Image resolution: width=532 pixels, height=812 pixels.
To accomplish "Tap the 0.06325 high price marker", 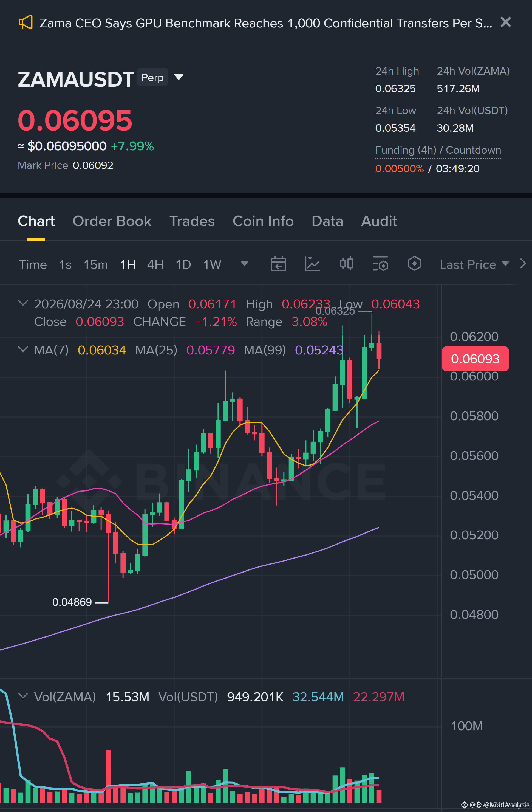I will click(335, 311).
